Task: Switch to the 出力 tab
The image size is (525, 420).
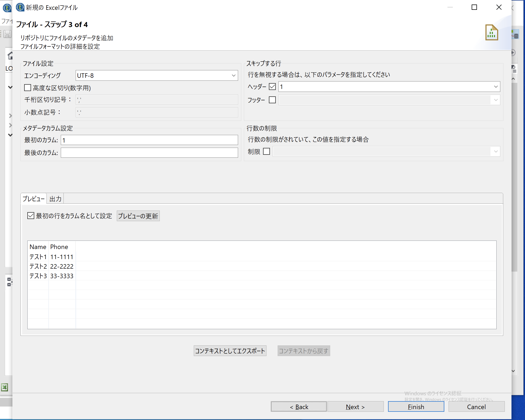Action: pyautogui.click(x=55, y=198)
